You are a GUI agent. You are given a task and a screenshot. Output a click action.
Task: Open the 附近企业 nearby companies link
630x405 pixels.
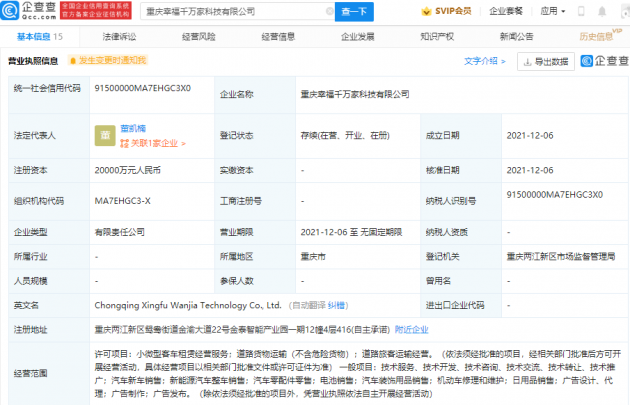pos(411,329)
